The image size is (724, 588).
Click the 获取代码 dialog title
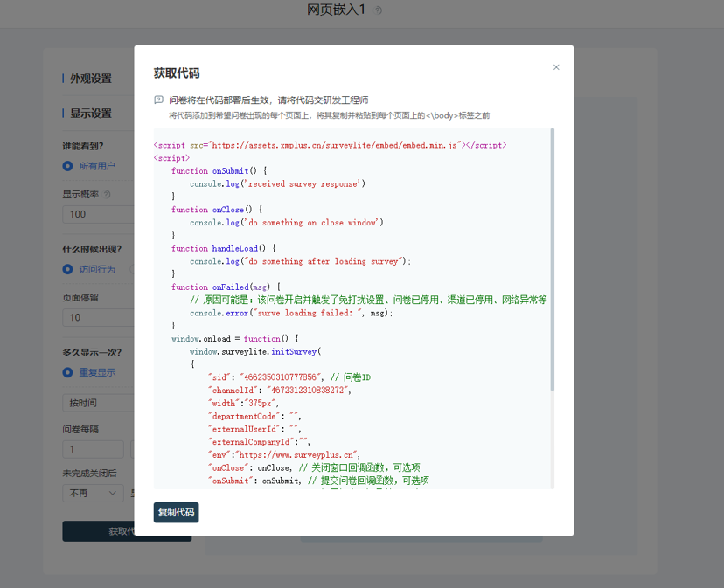tap(177, 73)
